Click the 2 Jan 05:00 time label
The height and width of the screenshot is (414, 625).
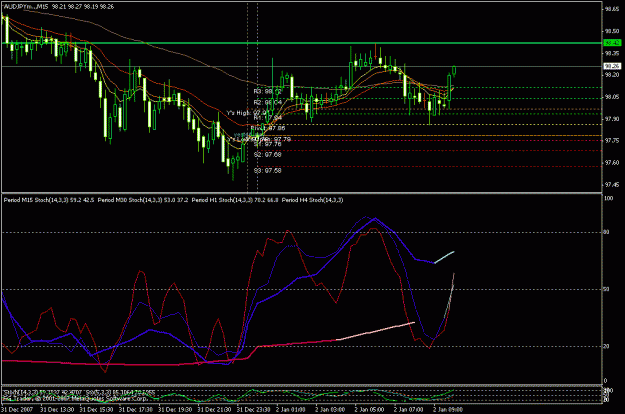click(369, 409)
